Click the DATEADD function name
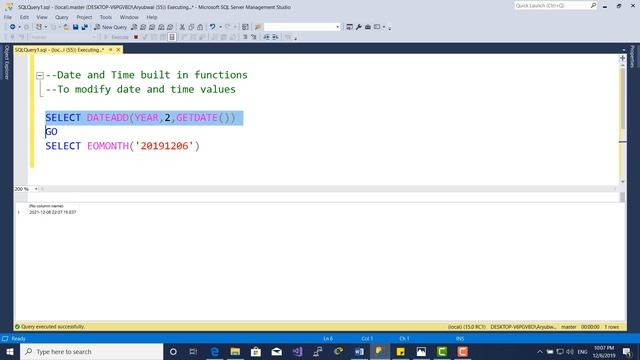The image size is (640, 360). [x=108, y=118]
